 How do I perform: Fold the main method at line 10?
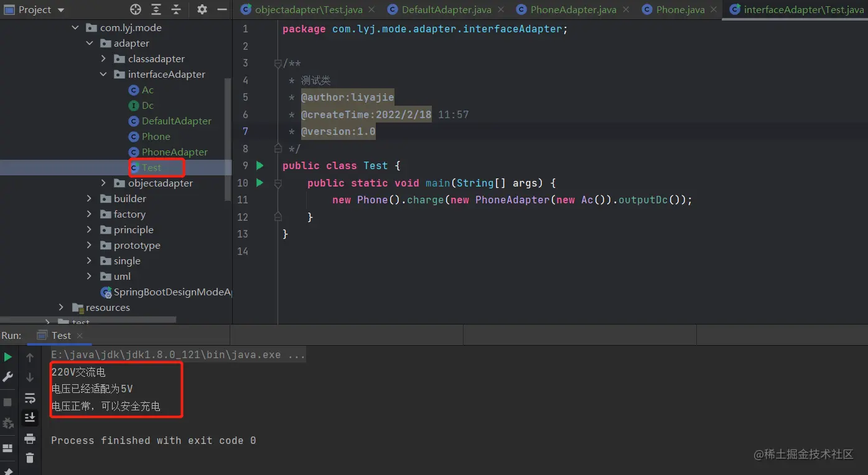click(278, 183)
